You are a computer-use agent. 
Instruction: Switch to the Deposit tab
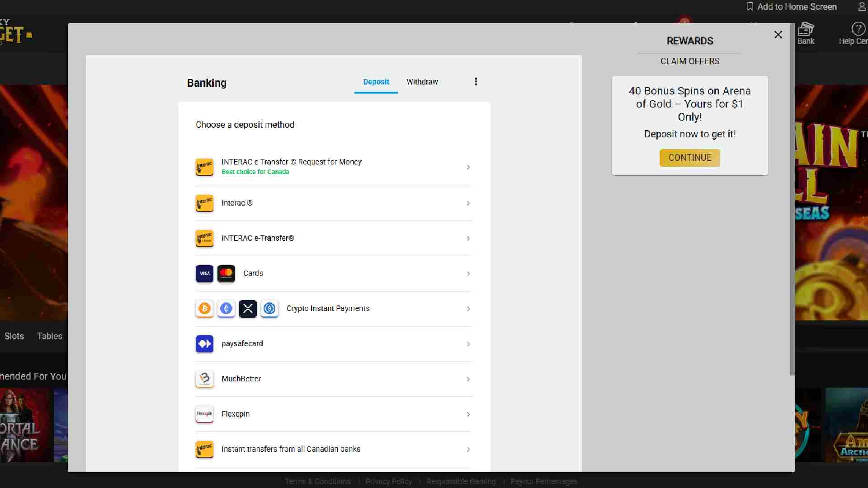[x=376, y=82]
